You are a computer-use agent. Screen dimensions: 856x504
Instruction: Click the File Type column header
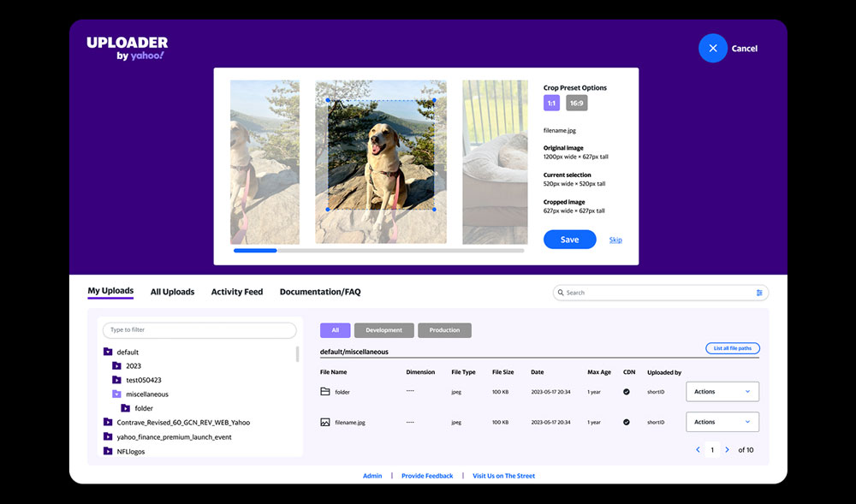(463, 372)
